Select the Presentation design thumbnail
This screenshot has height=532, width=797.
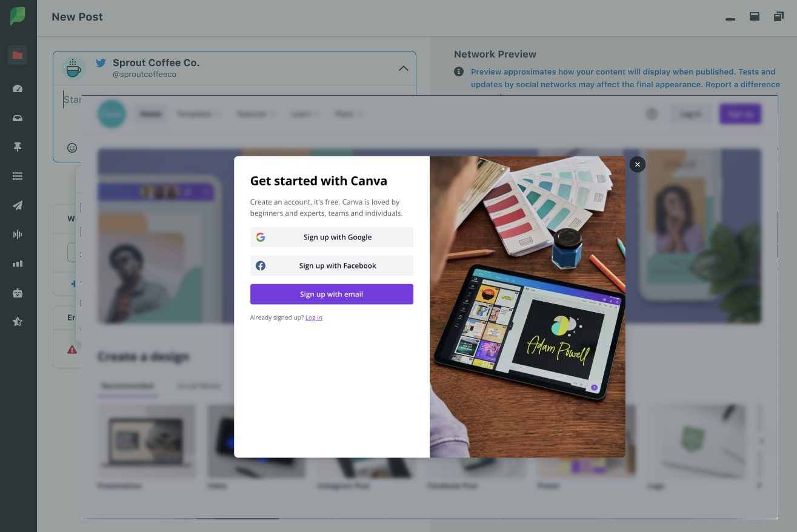[x=146, y=441]
